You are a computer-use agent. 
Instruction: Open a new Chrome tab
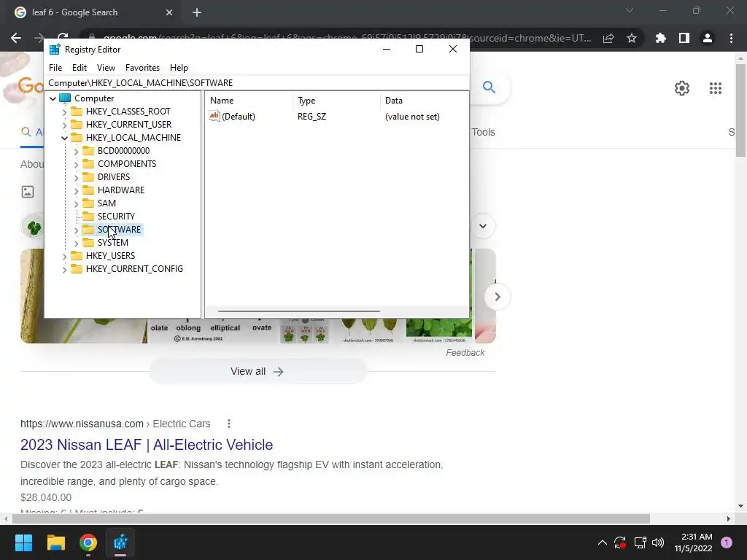click(x=197, y=12)
